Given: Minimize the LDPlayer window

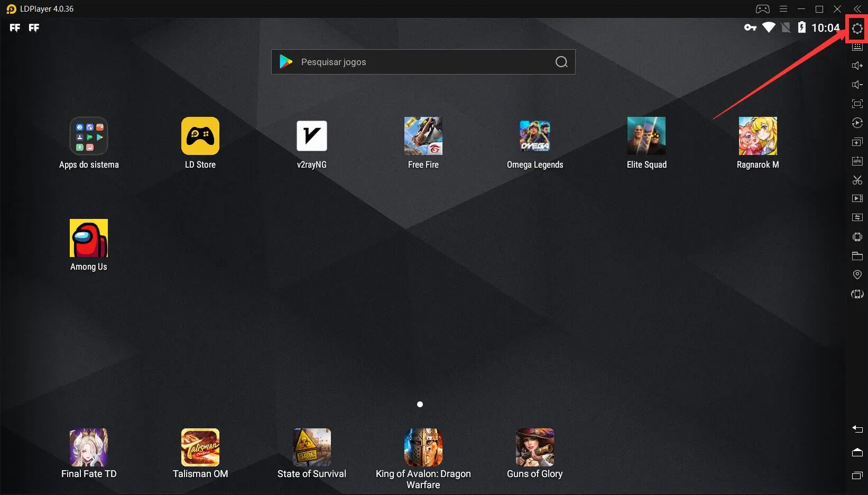Looking at the screenshot, I should [x=801, y=9].
